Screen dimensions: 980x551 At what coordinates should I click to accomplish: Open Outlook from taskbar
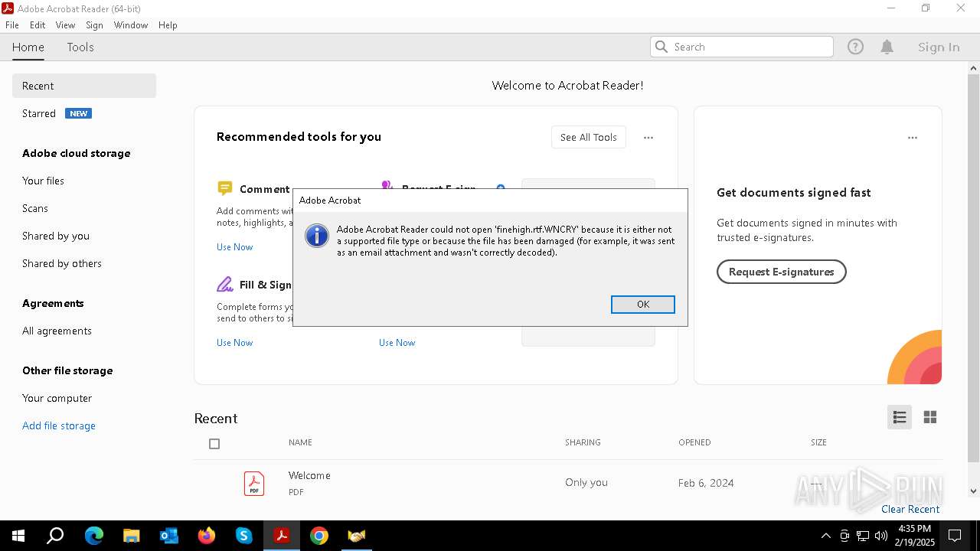coord(168,536)
